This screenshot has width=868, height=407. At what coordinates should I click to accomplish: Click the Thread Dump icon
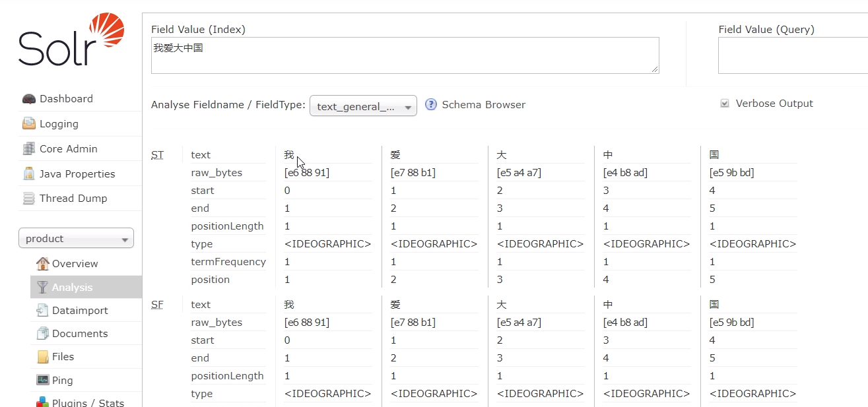tap(29, 199)
